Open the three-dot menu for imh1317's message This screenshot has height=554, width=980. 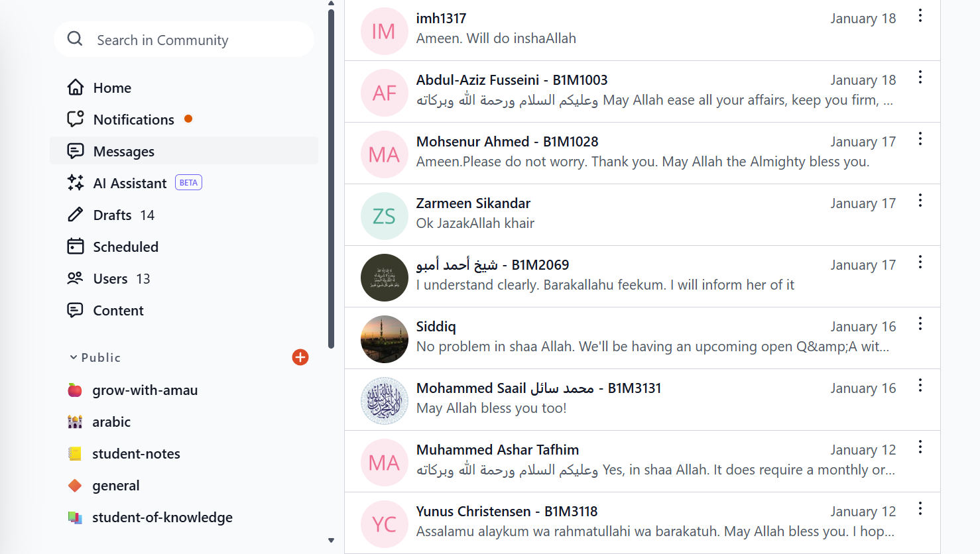[920, 16]
